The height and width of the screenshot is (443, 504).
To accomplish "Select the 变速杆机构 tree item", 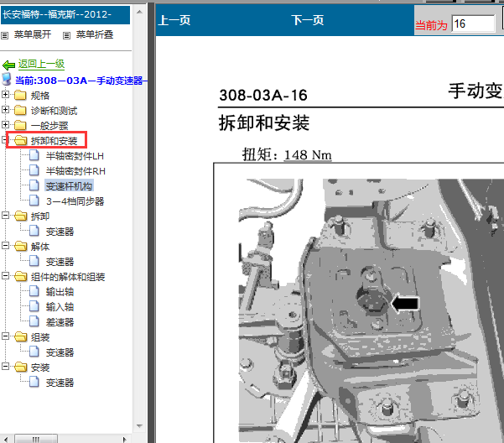I will (x=69, y=186).
